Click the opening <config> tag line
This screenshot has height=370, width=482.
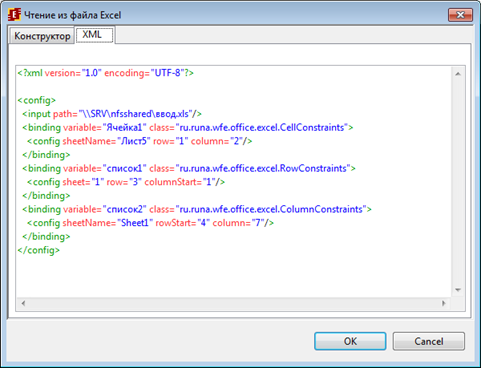(37, 100)
